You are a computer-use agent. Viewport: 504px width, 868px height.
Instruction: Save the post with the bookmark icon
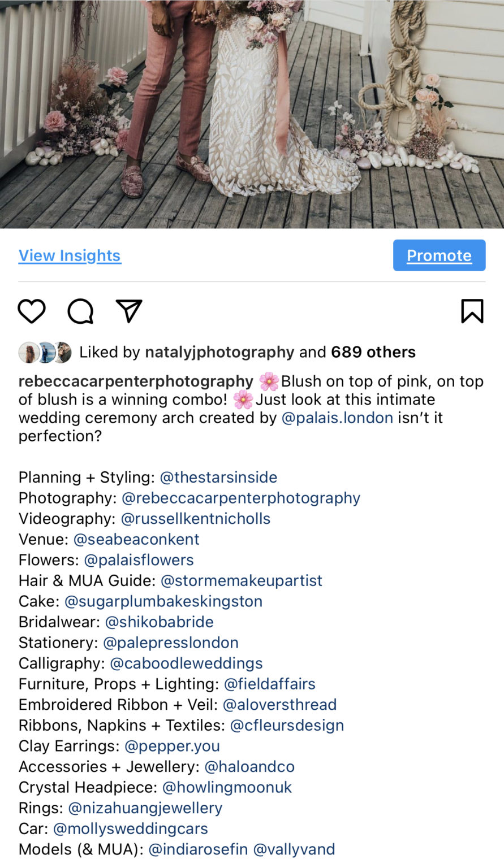click(x=471, y=311)
